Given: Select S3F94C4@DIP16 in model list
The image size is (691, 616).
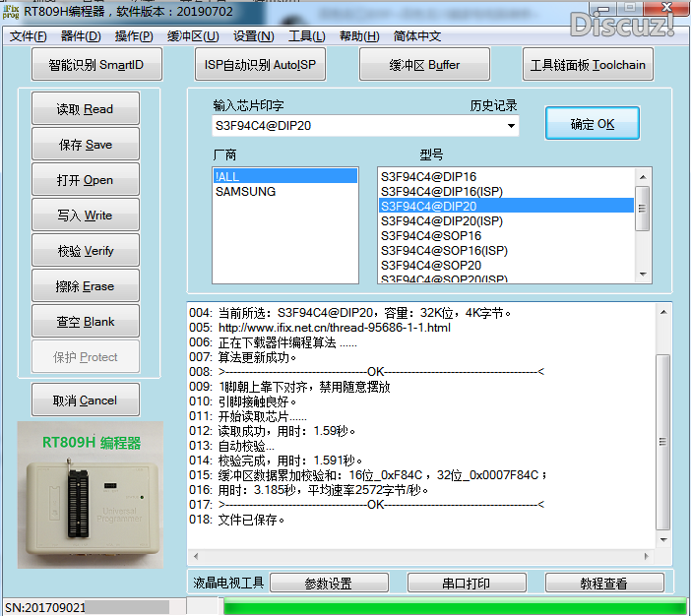Looking at the screenshot, I should pos(506,177).
